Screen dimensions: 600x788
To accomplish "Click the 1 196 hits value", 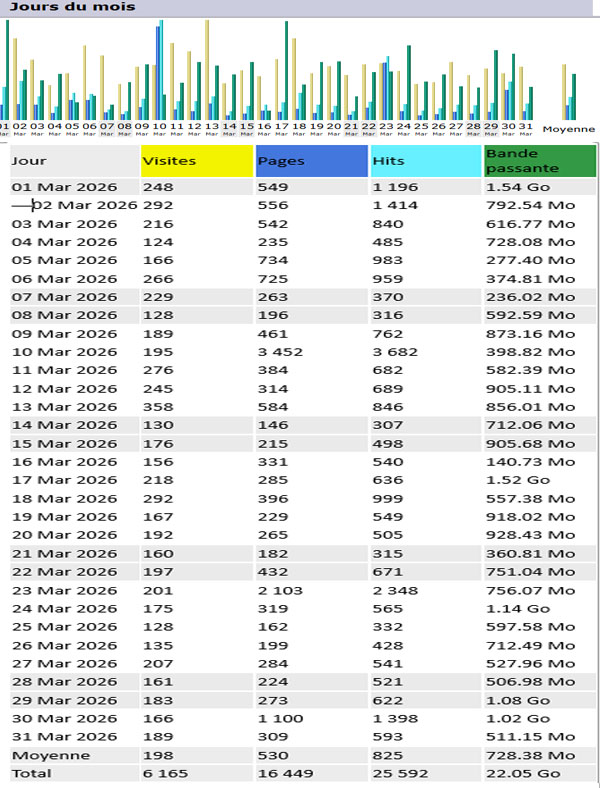I will coord(395,187).
